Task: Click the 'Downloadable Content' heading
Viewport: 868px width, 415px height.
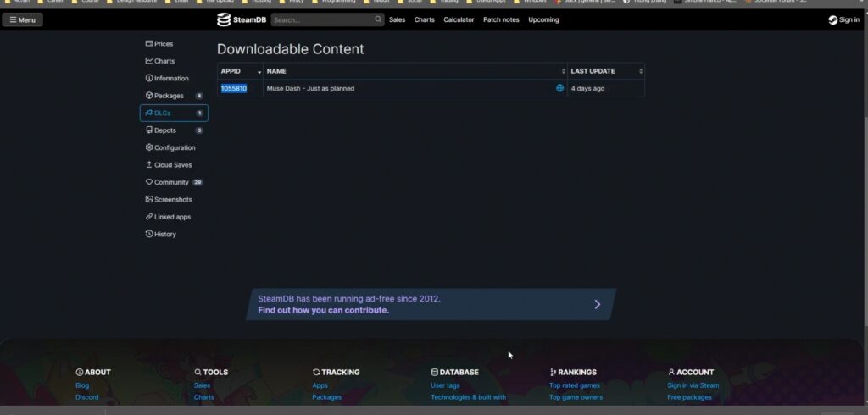Action: point(291,49)
